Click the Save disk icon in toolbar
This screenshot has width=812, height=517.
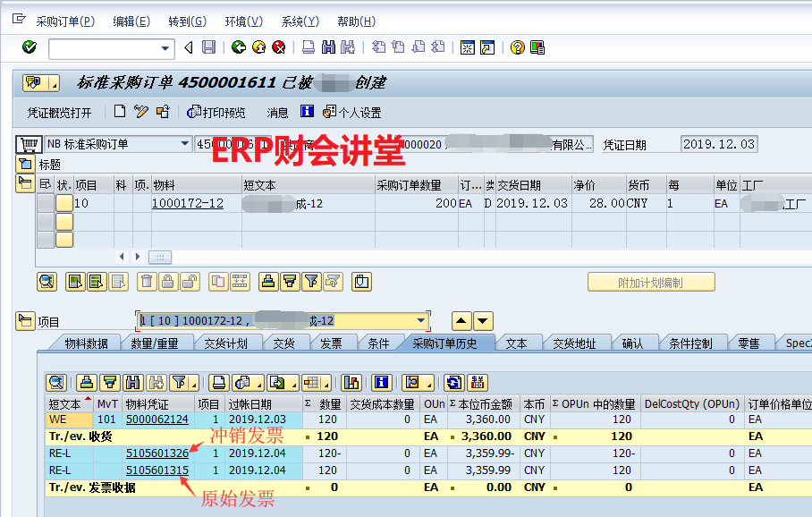208,47
